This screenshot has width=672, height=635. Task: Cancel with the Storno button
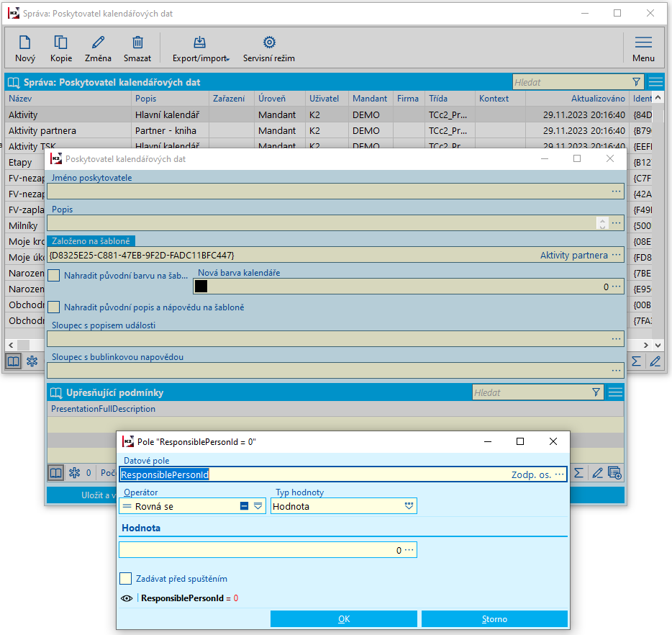(494, 619)
